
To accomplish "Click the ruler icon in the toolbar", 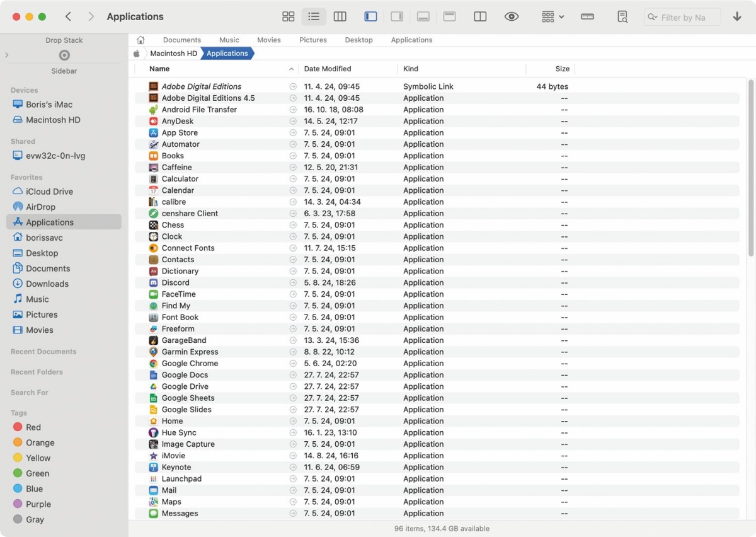I will [587, 17].
